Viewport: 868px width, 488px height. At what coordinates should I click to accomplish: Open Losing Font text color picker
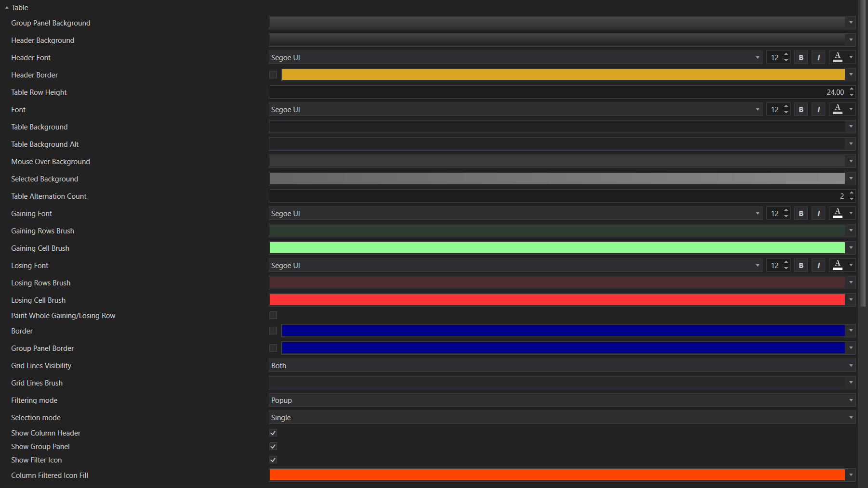tap(838, 266)
